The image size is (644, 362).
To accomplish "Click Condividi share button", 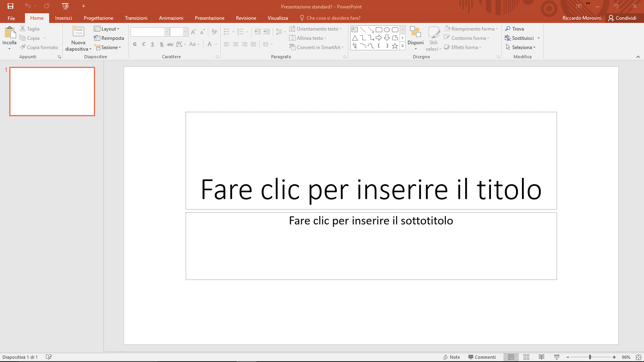I will click(622, 18).
